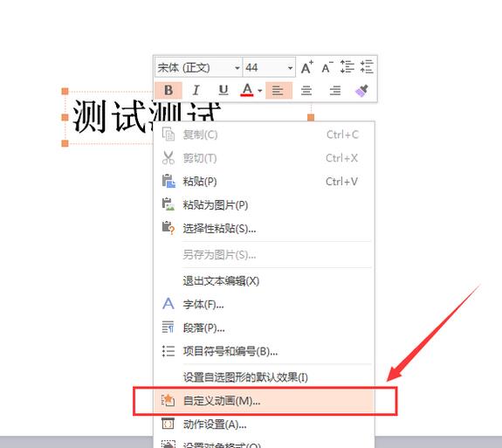Click the blue A font icon
502x448 pixels.
168,304
